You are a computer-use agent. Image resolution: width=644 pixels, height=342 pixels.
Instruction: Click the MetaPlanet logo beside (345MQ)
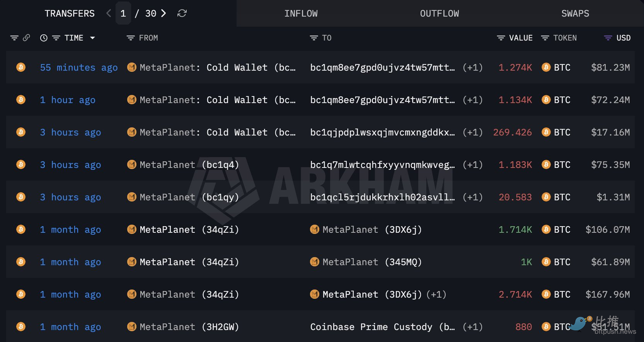click(315, 262)
